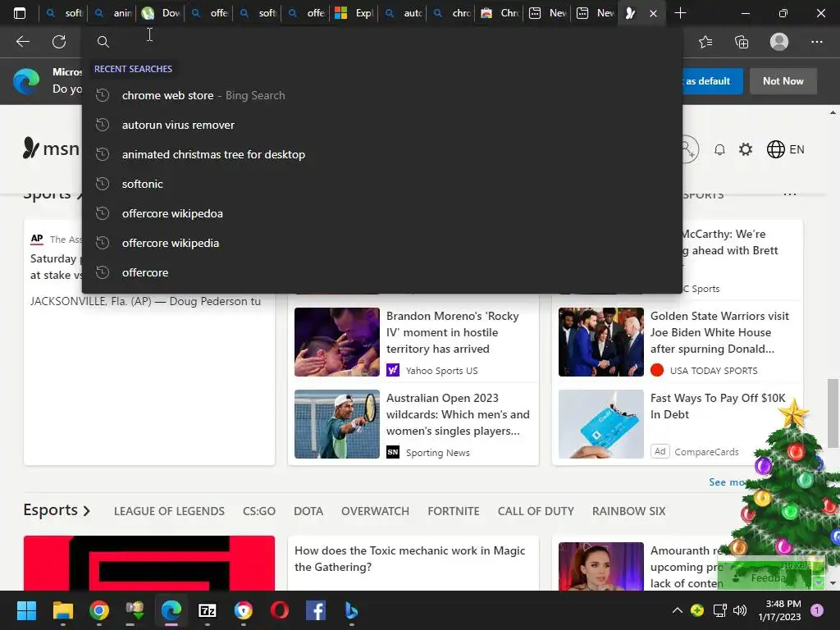Open Fast Ways To Pay Off $10K ad
Viewport: 840px width, 630px height.
tap(718, 406)
